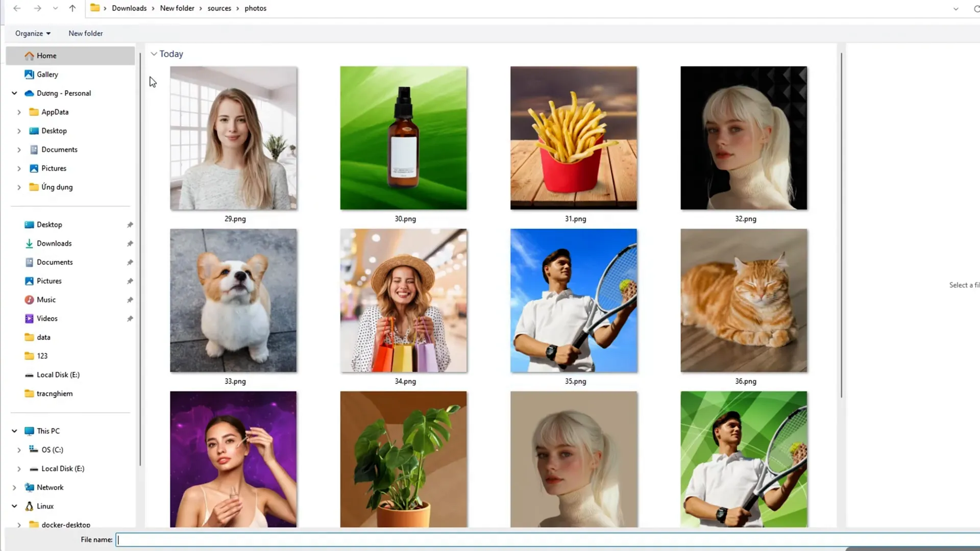Screen dimensions: 980x551
Task: Toggle pin on Desktop shortcut
Action: (x=129, y=224)
